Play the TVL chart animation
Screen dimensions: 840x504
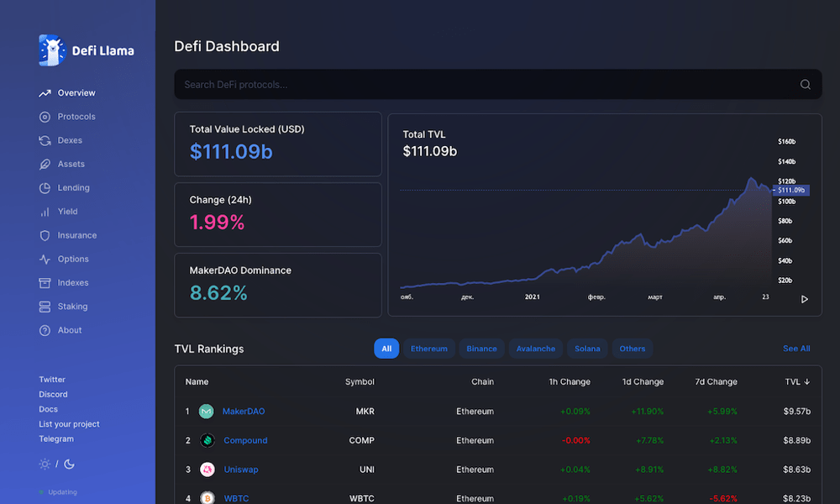click(804, 299)
